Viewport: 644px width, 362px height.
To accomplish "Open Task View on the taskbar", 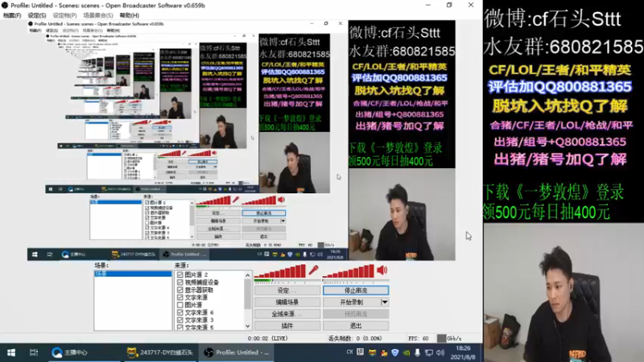I will (34, 352).
